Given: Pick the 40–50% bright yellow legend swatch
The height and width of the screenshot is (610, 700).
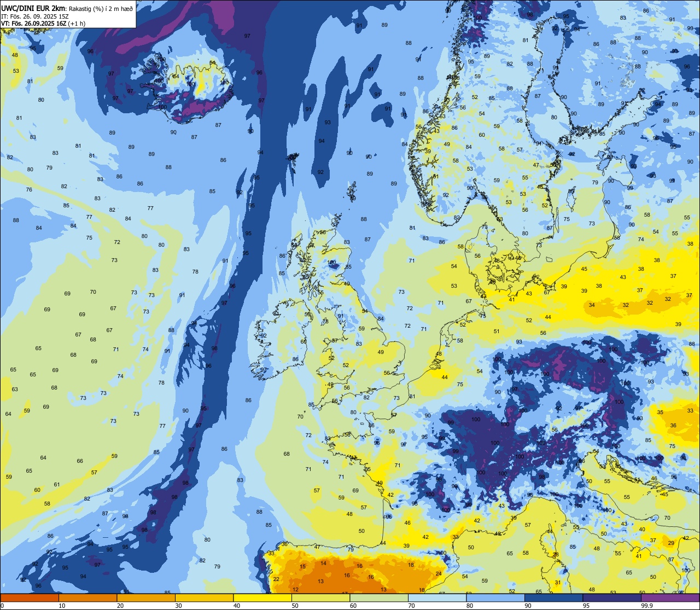Looking at the screenshot, I should pyautogui.click(x=262, y=597).
